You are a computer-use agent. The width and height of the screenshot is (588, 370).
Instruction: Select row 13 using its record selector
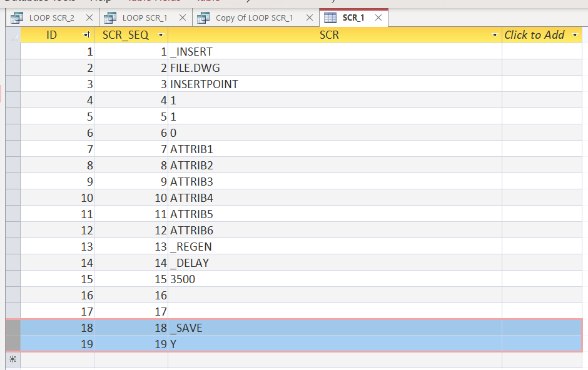[x=13, y=246]
